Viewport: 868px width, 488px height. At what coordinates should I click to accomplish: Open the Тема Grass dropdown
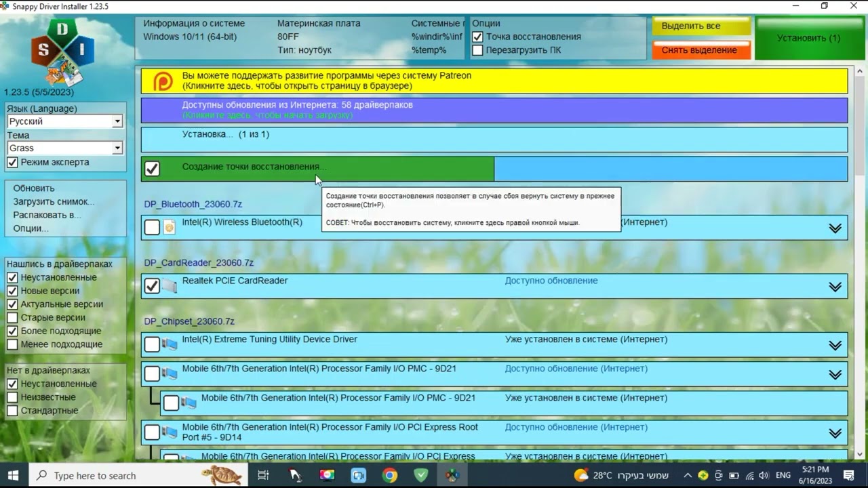[64, 148]
